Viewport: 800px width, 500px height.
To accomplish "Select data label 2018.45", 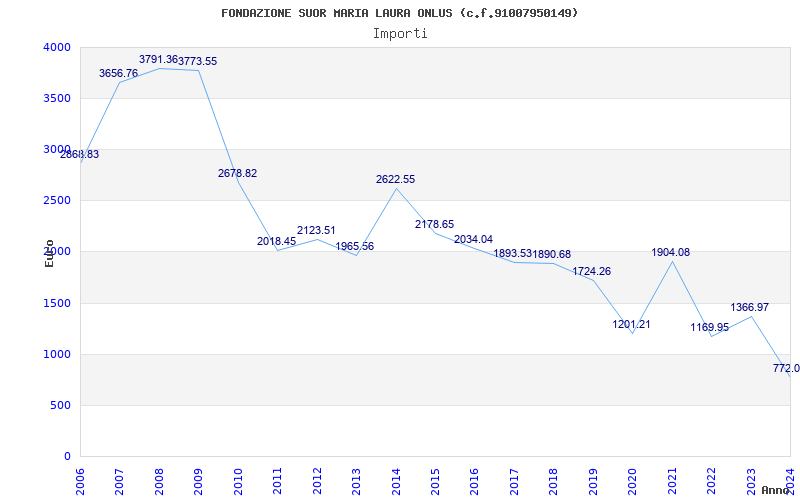I will [x=277, y=241].
